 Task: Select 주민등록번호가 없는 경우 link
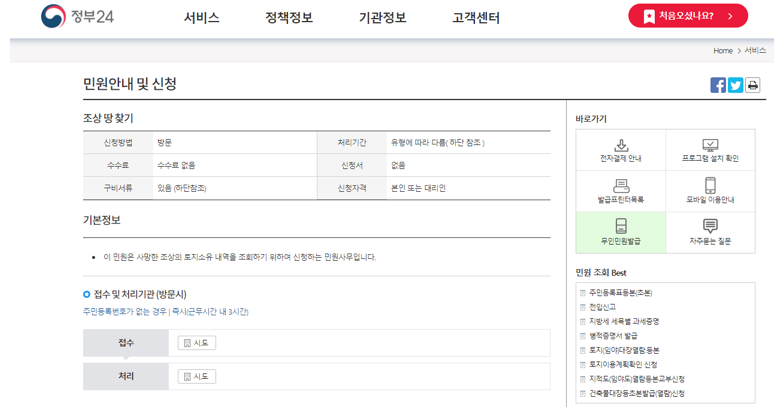click(125, 312)
